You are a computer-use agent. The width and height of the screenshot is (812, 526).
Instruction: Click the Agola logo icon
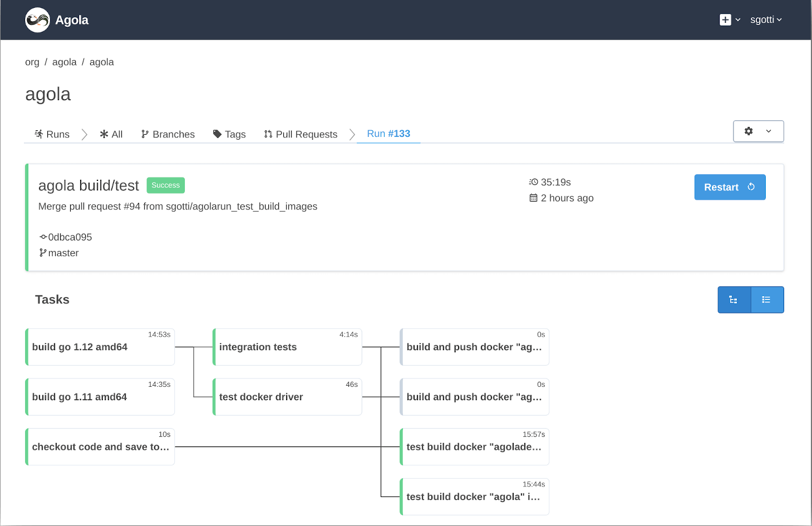click(37, 20)
